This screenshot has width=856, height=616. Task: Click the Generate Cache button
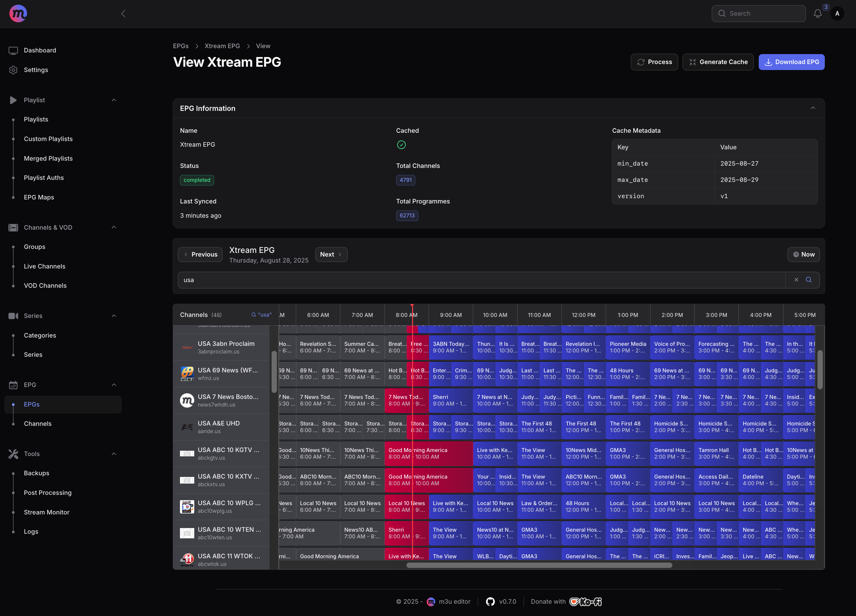tap(718, 62)
